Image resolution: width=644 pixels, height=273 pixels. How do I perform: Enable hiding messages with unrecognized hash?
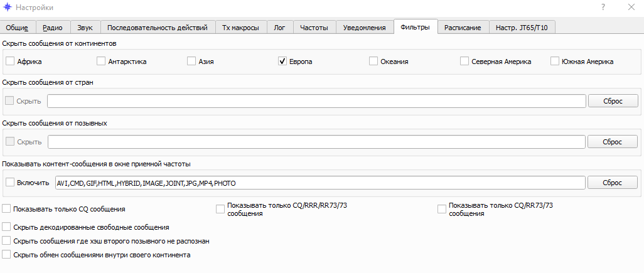(x=6, y=240)
